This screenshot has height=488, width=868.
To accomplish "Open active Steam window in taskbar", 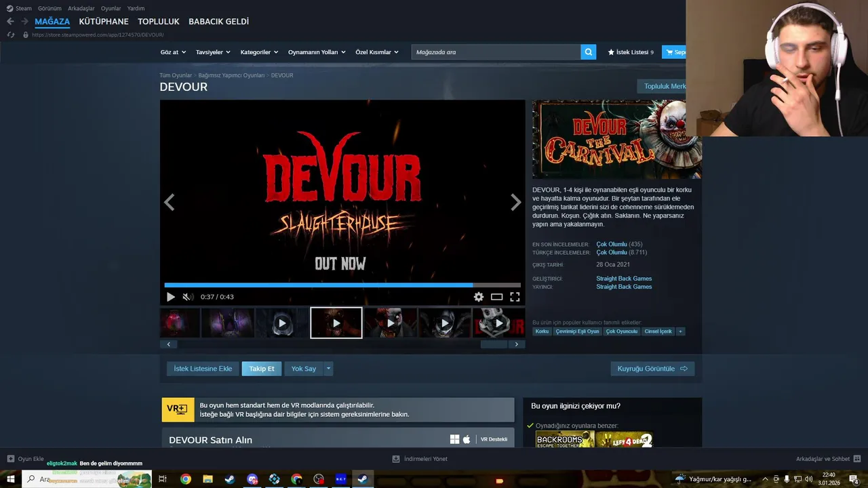I will tap(363, 479).
